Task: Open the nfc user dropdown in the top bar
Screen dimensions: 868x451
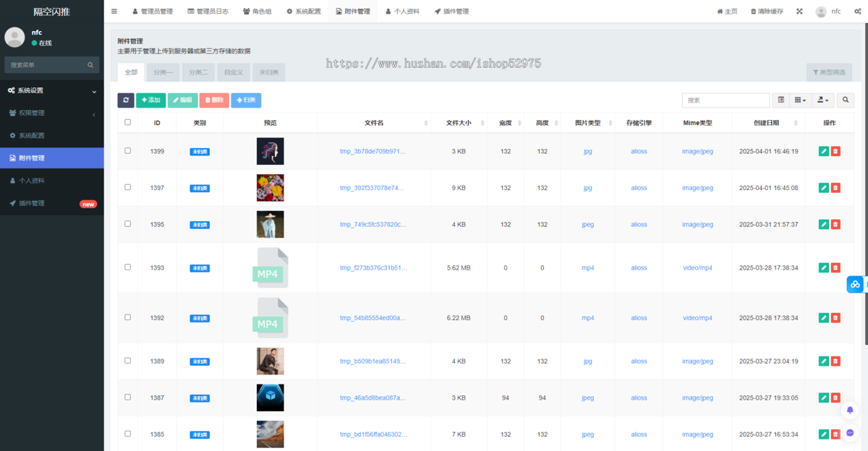Action: tap(829, 12)
